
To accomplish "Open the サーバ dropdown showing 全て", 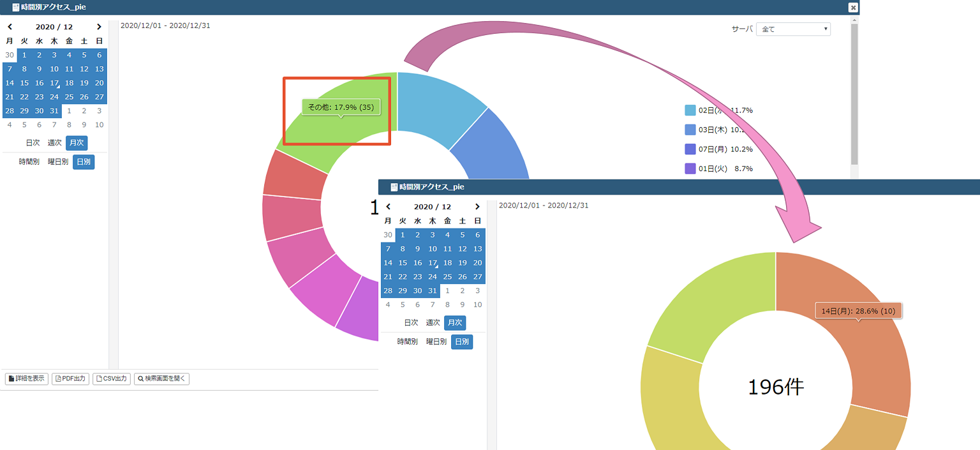I will click(x=793, y=29).
